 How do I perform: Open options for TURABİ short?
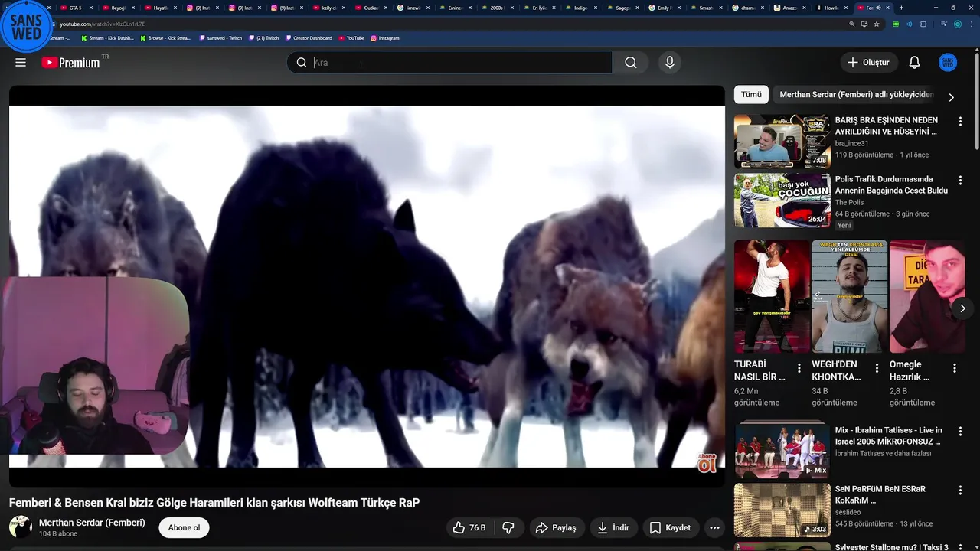point(799,368)
